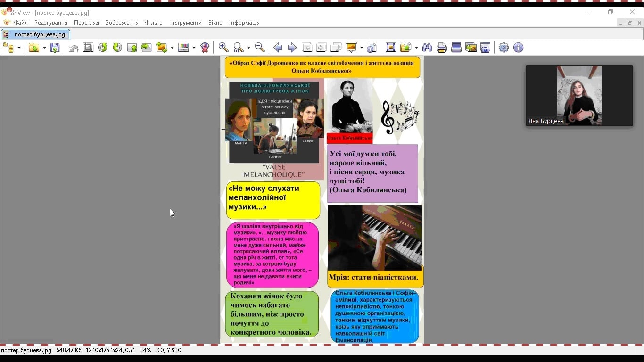Expand the 1:1 zoom dropdown arrow
The height and width of the screenshot is (362, 644).
(x=248, y=48)
